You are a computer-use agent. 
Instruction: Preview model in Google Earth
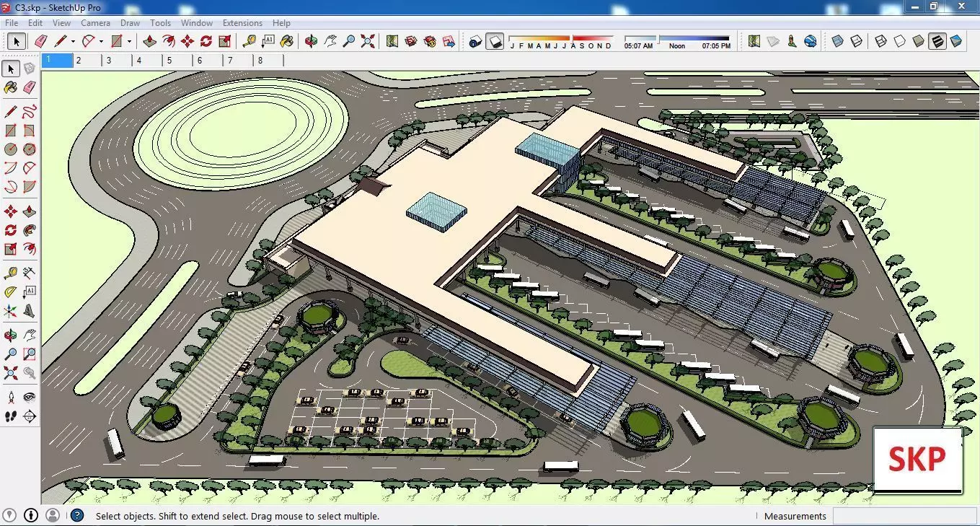[811, 41]
